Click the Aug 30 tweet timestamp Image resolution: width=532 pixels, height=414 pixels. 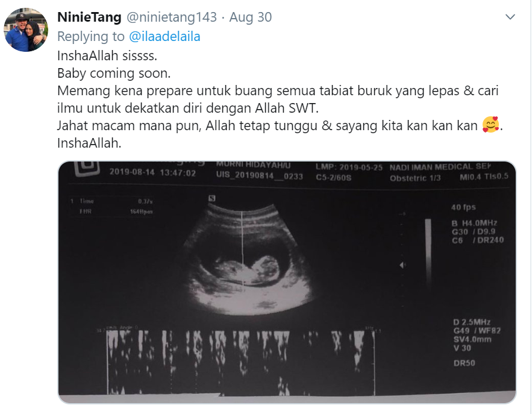[x=251, y=17]
